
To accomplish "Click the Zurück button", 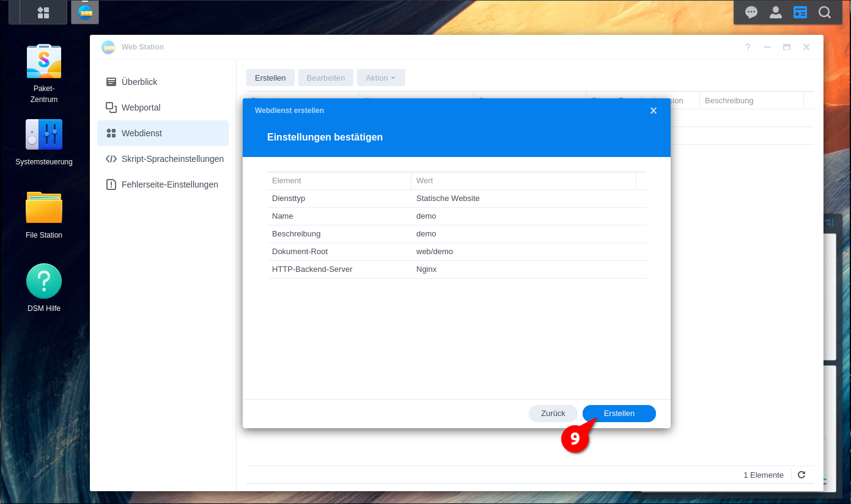I will (x=553, y=414).
